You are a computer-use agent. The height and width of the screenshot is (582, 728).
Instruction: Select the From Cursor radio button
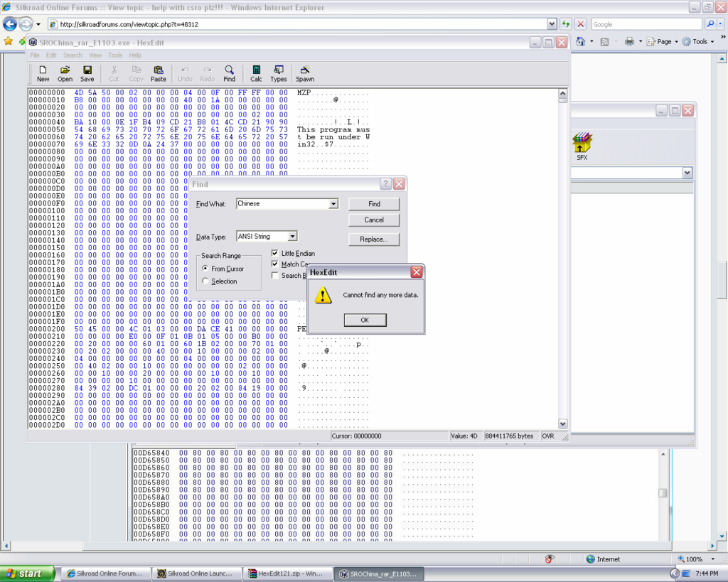(205, 268)
